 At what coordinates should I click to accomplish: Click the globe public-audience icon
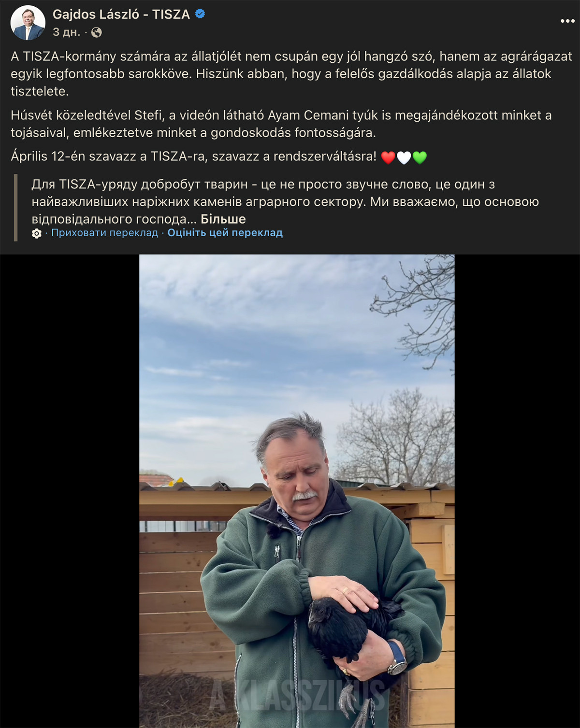point(97,32)
